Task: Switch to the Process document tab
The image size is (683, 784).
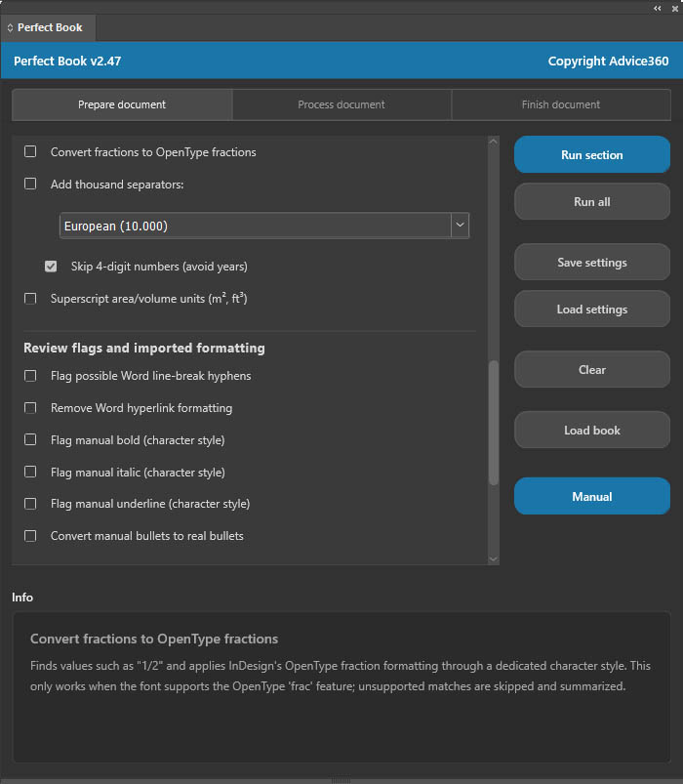Action: click(x=341, y=104)
